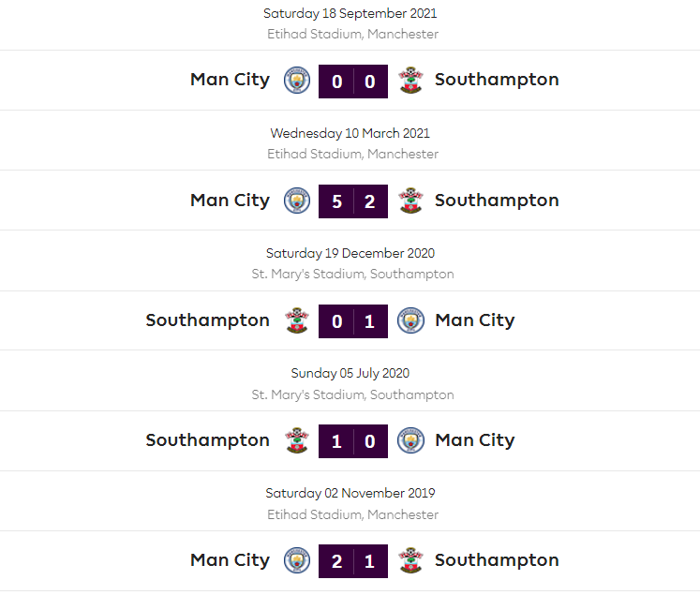Viewport: 700px width, 595px height.
Task: Click Southampton crest in 0-0 match
Action: [x=410, y=81]
